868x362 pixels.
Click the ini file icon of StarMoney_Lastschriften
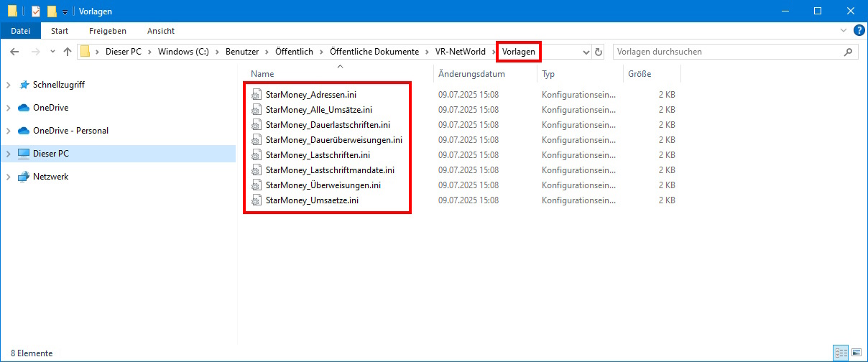[256, 154]
